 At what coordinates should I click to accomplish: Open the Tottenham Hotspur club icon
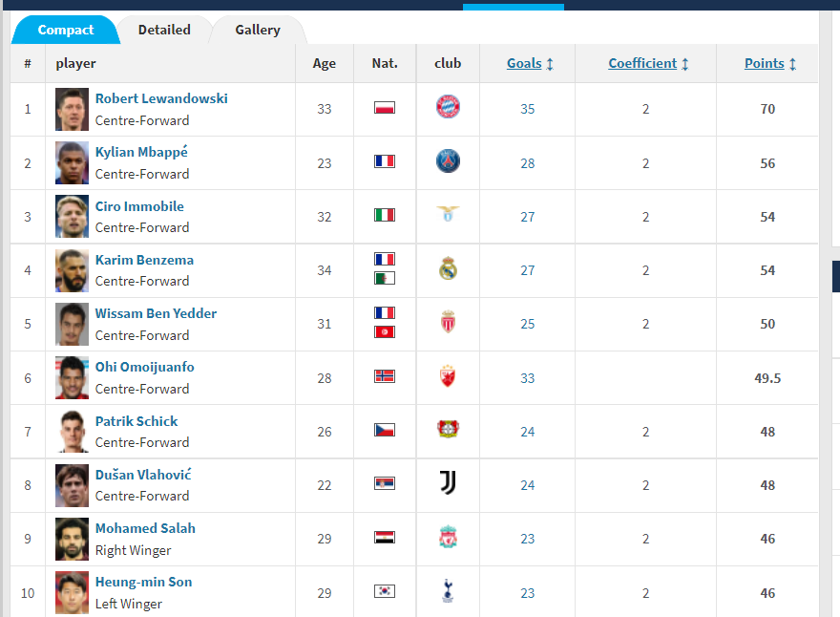pyautogui.click(x=448, y=590)
